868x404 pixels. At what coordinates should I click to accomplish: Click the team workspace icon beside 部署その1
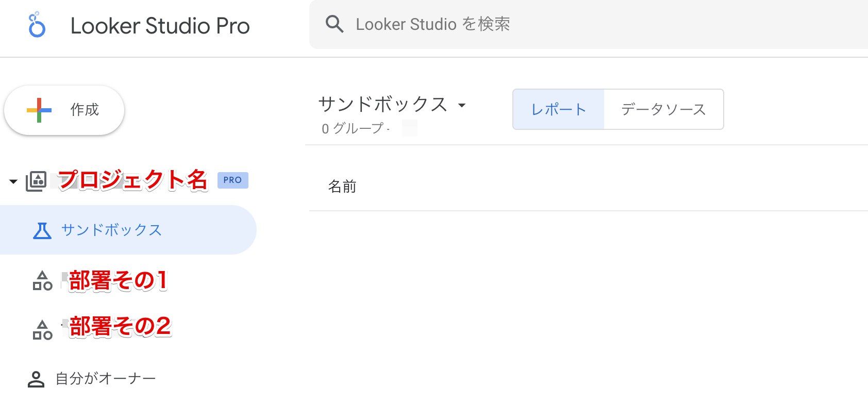pyautogui.click(x=42, y=281)
